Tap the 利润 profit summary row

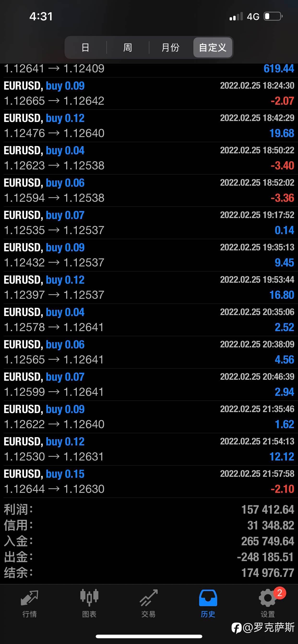[149, 510]
